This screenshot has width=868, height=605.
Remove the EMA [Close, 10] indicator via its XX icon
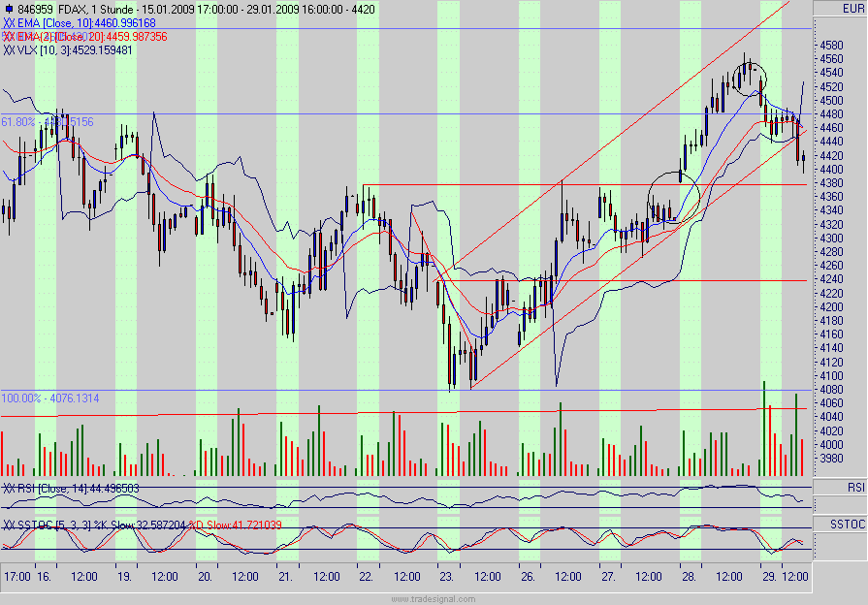pos(9,20)
